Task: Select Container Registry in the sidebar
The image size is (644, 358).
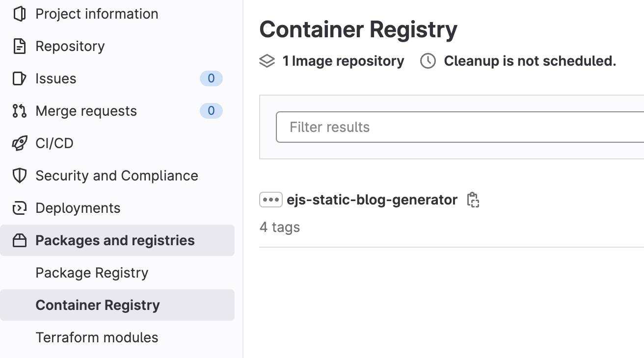Action: (98, 305)
